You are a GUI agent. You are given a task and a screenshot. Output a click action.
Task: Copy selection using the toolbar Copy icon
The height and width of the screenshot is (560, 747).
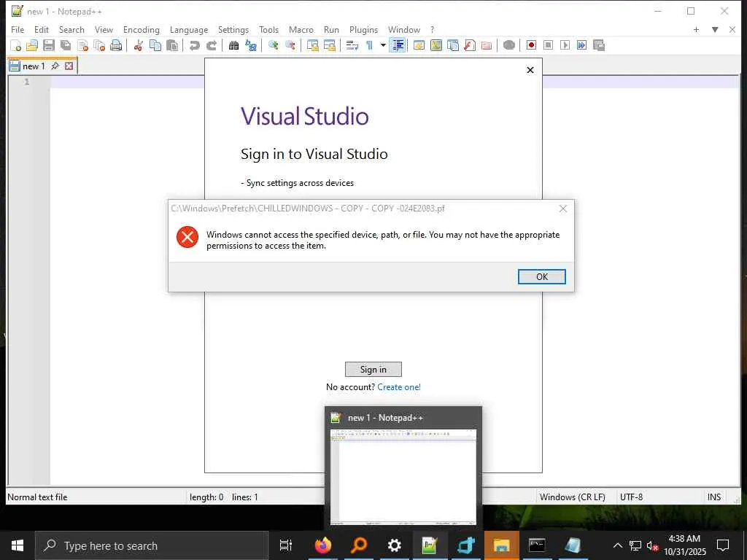click(155, 45)
